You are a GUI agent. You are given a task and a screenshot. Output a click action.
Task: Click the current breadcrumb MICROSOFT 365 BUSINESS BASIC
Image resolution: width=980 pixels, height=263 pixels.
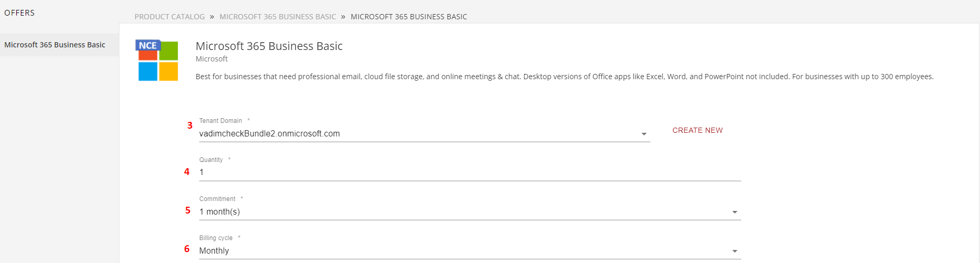point(409,17)
